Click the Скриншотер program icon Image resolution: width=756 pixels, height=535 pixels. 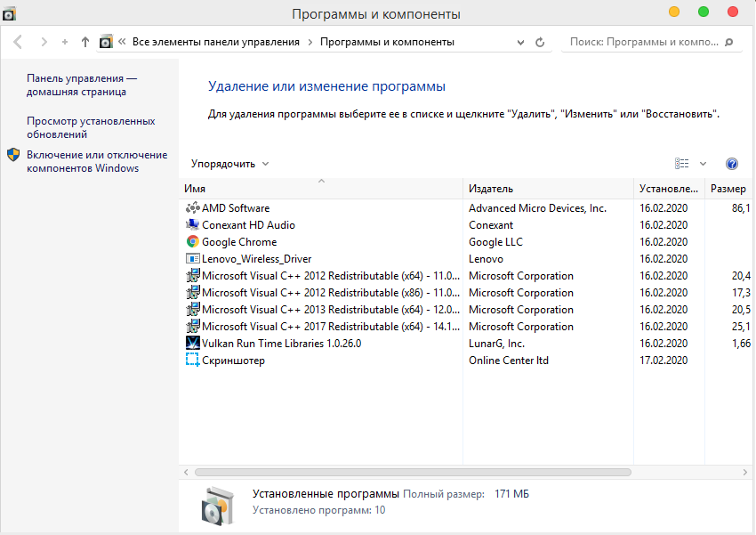tap(193, 360)
